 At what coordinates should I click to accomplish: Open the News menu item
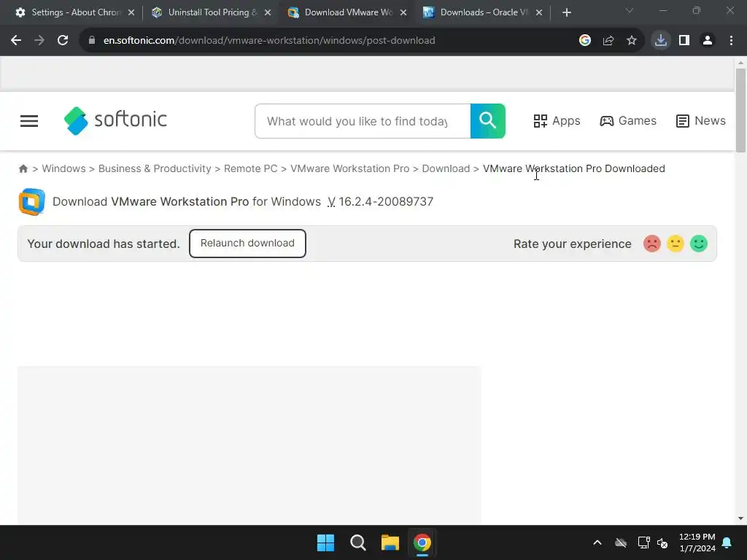pos(701,121)
